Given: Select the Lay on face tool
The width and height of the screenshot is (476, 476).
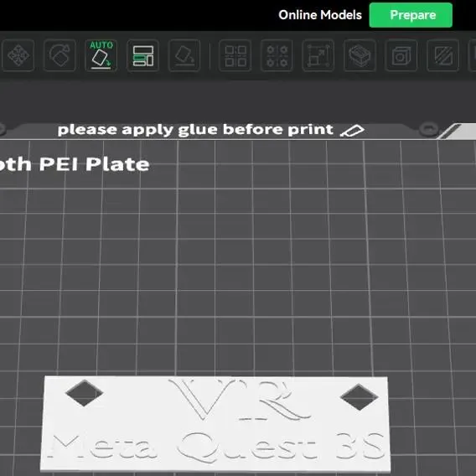Looking at the screenshot, I should pyautogui.click(x=184, y=55).
